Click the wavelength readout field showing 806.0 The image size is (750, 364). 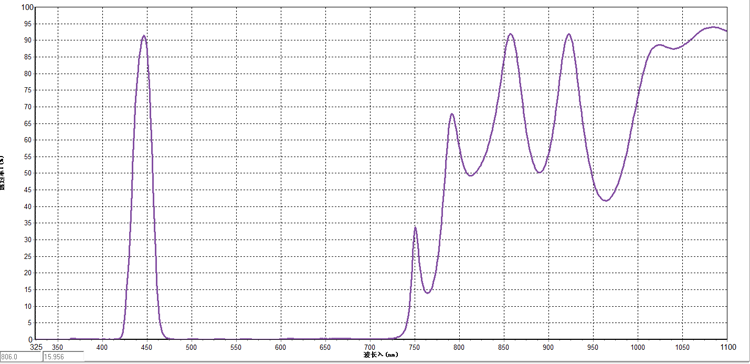point(21,357)
